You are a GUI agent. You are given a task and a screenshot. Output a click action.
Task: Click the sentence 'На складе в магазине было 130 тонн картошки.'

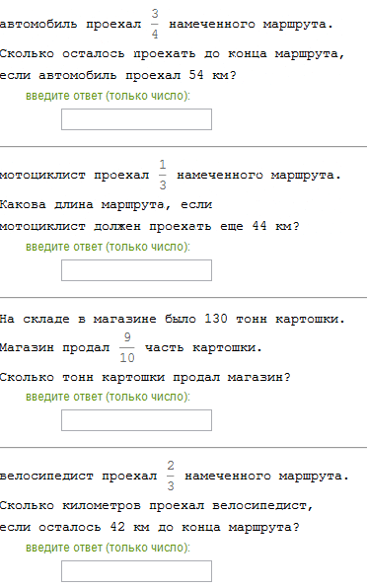[x=172, y=319]
